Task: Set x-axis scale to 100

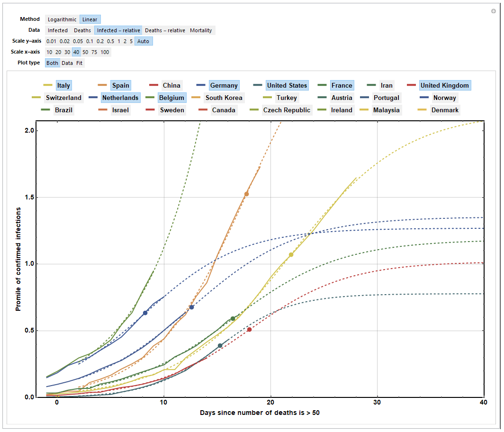Action: (105, 53)
